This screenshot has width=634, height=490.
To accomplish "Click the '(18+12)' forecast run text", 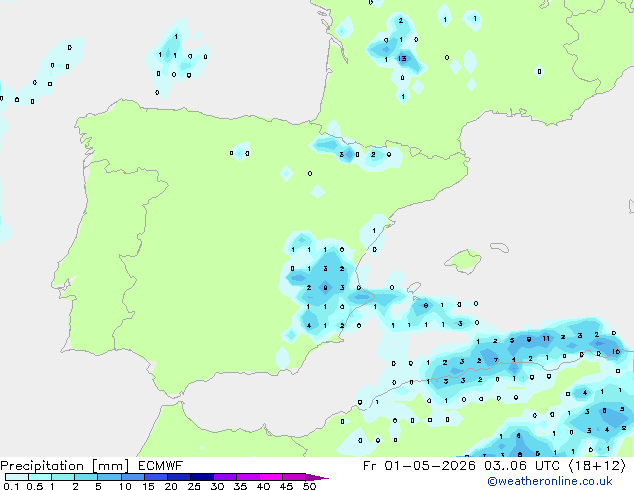I will pos(597,466).
